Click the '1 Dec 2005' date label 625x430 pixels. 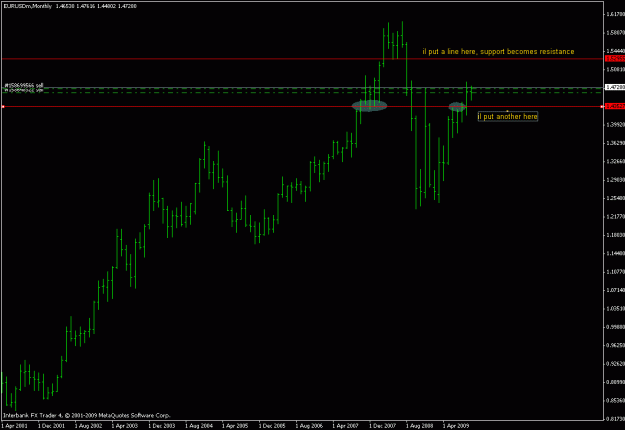pyautogui.click(x=272, y=426)
